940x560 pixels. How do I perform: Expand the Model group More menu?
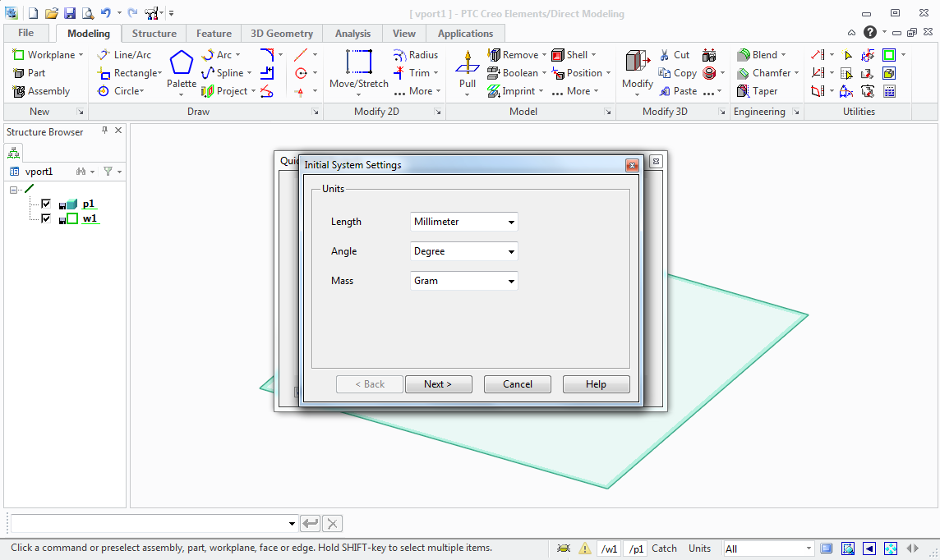point(574,91)
